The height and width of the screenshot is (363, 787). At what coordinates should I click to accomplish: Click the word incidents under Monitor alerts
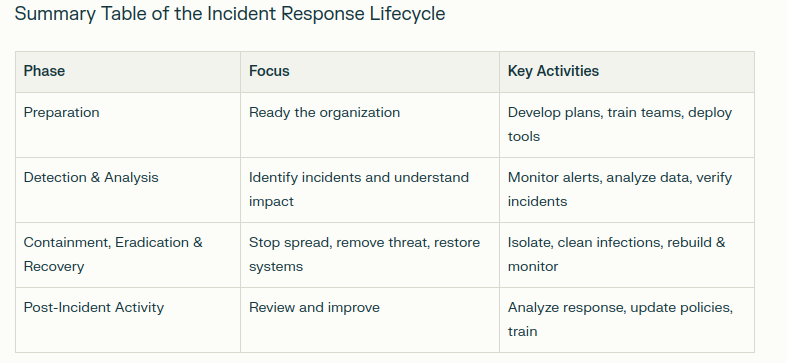(x=537, y=201)
